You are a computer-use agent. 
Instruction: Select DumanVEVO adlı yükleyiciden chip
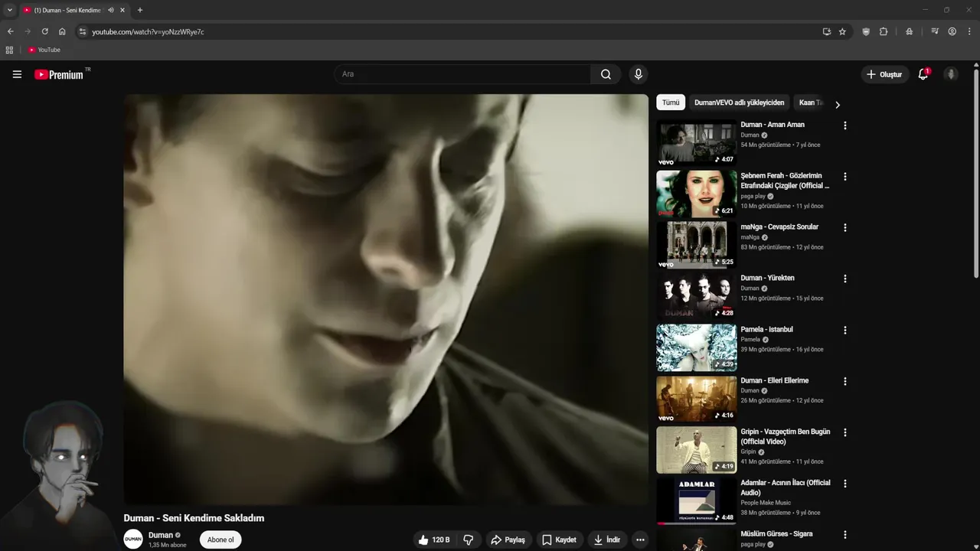pyautogui.click(x=739, y=103)
